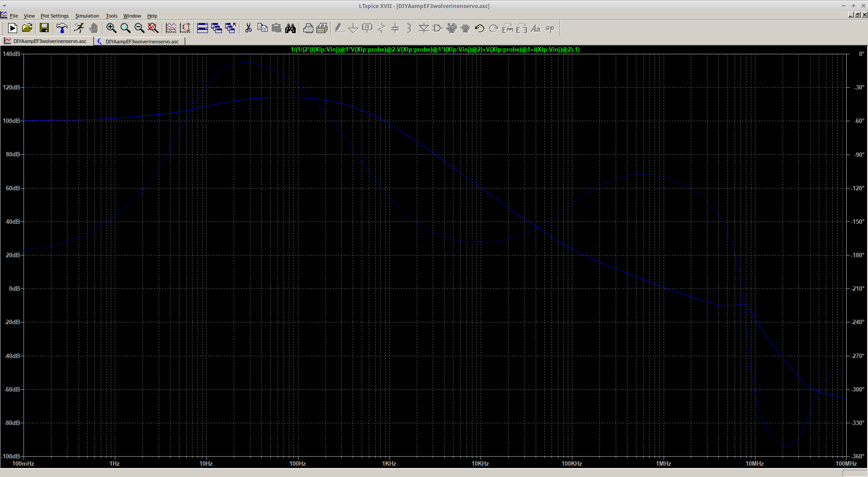
Task: Click the Place Inductor icon
Action: pos(409,28)
